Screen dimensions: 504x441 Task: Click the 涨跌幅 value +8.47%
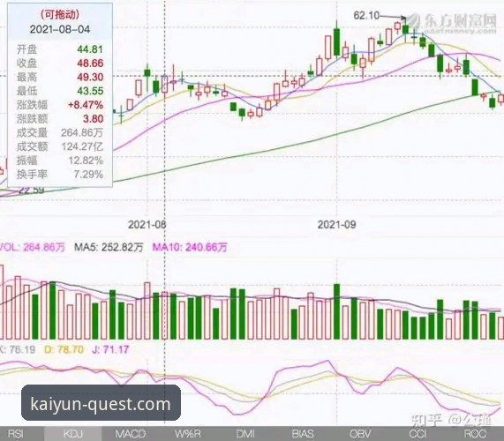point(86,105)
